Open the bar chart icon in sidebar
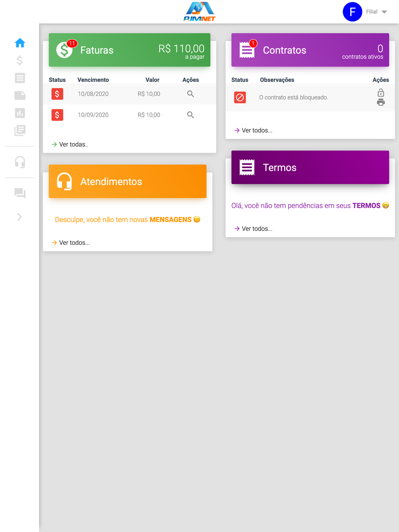399x532 pixels. [x=20, y=113]
